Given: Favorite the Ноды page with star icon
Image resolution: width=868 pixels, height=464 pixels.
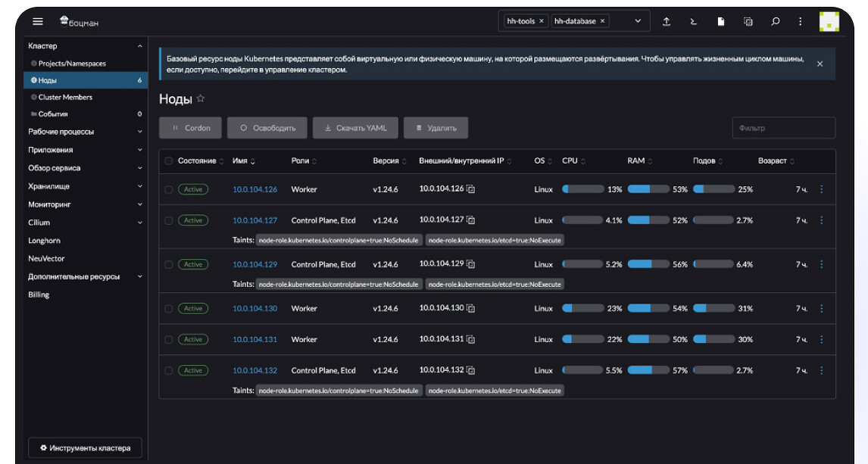Looking at the screenshot, I should 201,98.
